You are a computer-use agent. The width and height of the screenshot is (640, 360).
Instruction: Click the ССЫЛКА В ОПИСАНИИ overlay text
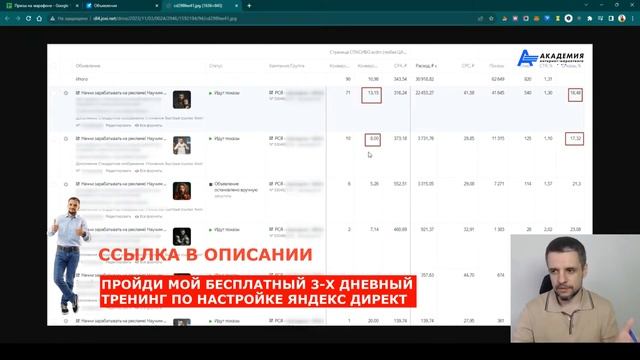[x=205, y=255]
